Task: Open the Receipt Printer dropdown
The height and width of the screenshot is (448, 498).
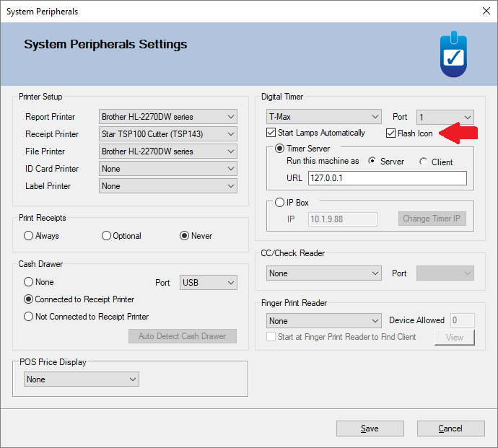Action: pos(168,134)
